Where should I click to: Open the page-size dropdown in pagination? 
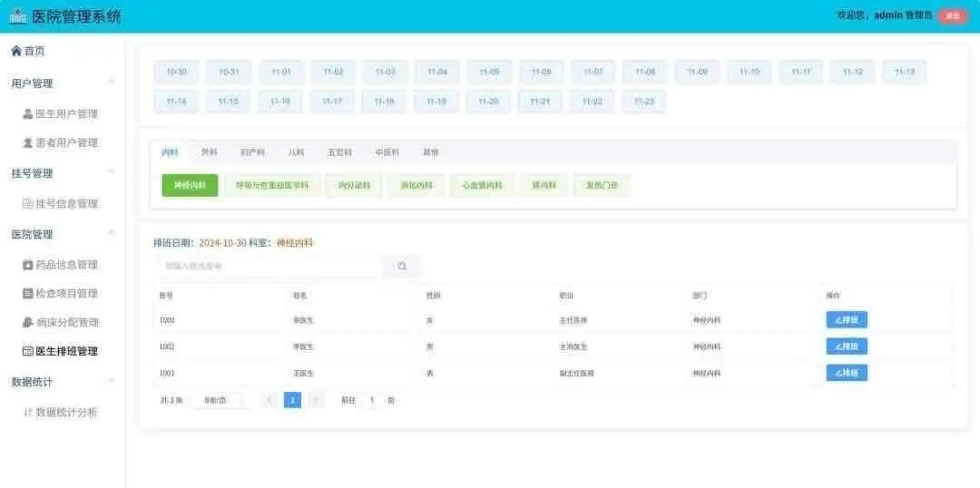220,401
